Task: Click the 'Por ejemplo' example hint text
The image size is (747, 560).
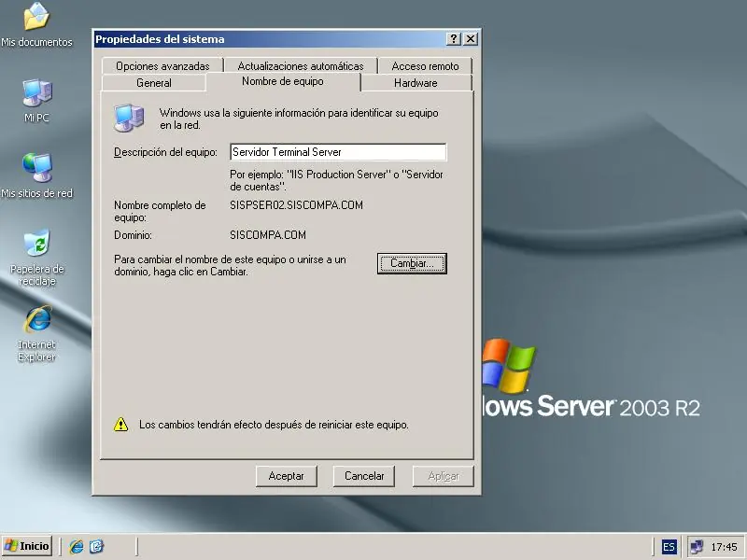Action: click(x=336, y=180)
